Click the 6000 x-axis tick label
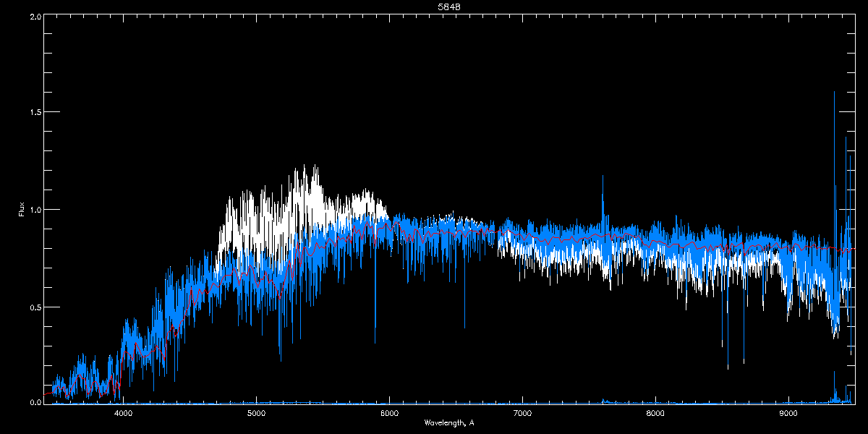The width and height of the screenshot is (868, 434). (x=389, y=414)
